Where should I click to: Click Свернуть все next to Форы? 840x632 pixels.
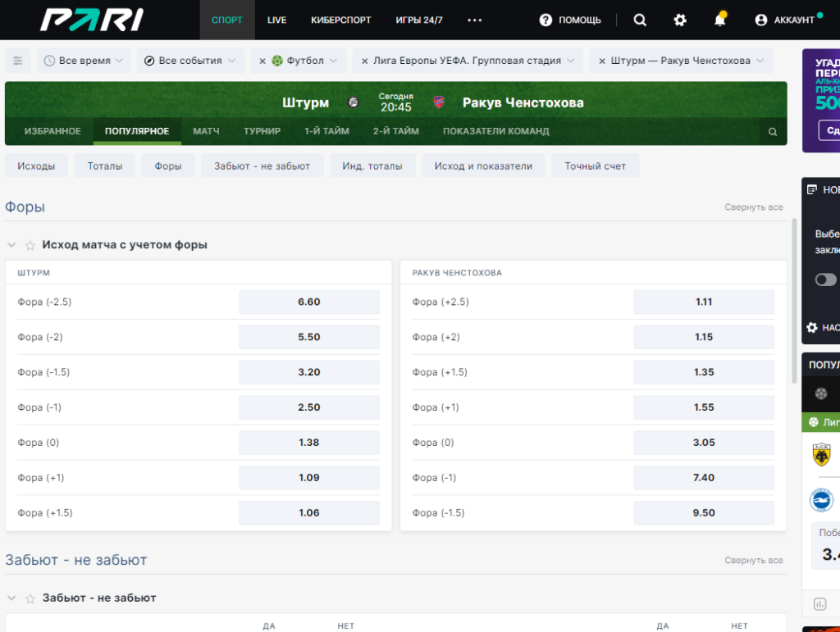753,207
